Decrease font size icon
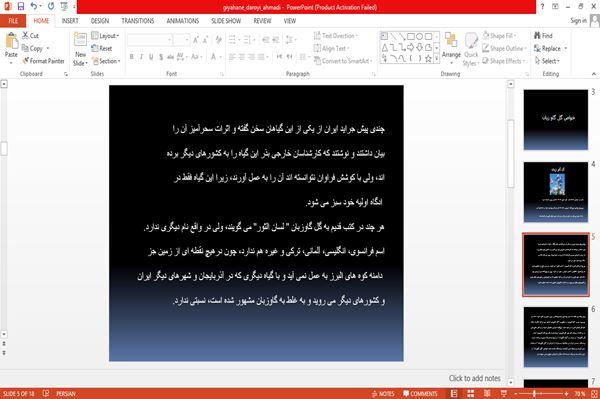The image size is (600, 399). tap(205, 40)
